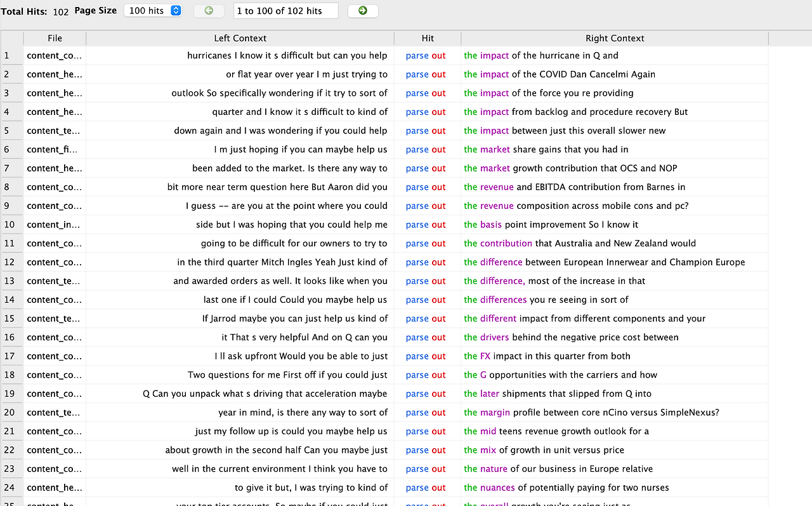Click parse on the hurricane impact row

(x=417, y=55)
